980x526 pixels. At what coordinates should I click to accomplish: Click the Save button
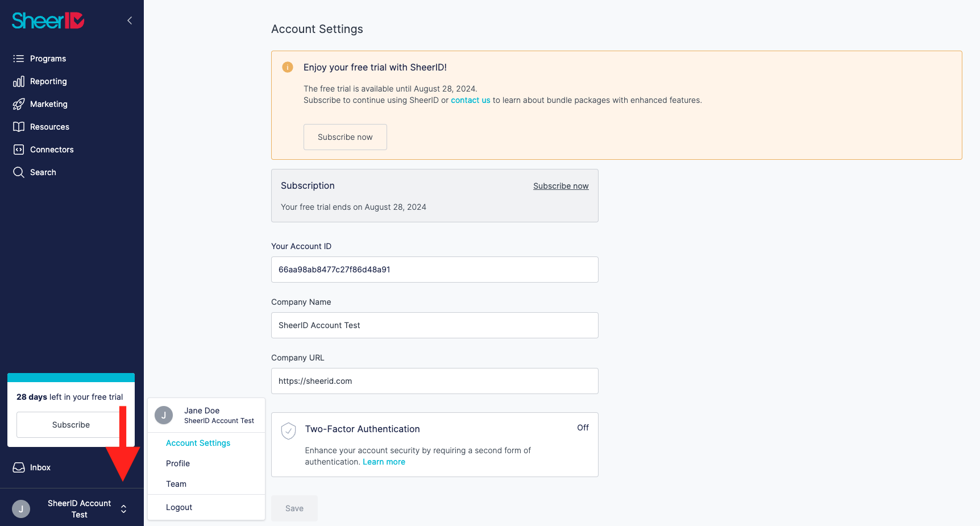tap(294, 508)
